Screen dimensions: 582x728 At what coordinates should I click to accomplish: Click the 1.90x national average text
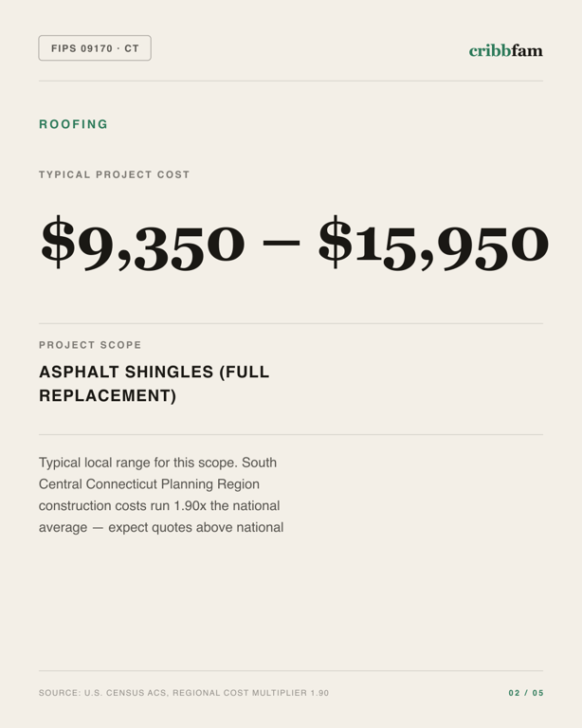(159, 517)
